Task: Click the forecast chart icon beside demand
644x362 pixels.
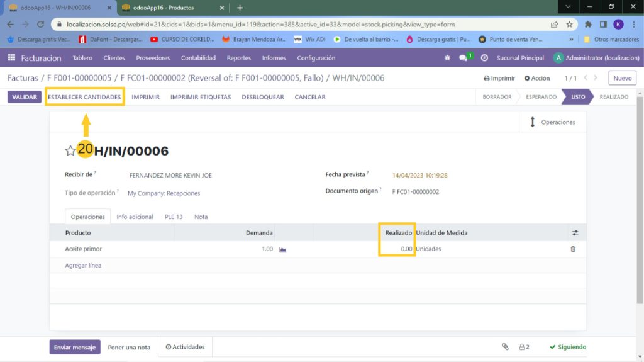Action: [283, 249]
